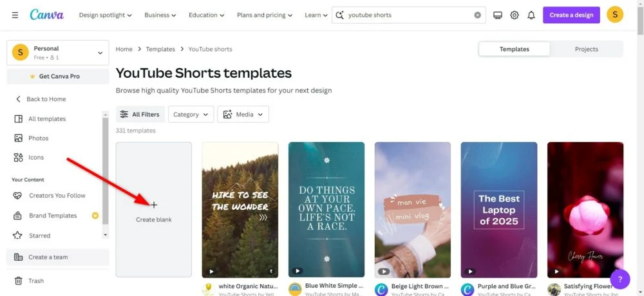Clear the search field with X icon
The width and height of the screenshot is (644, 296).
click(477, 15)
